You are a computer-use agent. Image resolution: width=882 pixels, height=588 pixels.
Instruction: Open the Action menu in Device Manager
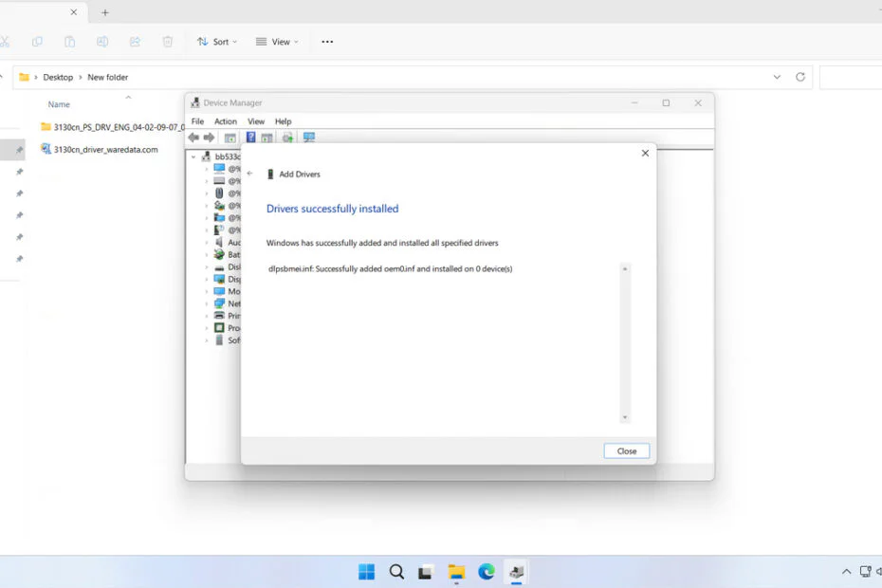click(225, 121)
